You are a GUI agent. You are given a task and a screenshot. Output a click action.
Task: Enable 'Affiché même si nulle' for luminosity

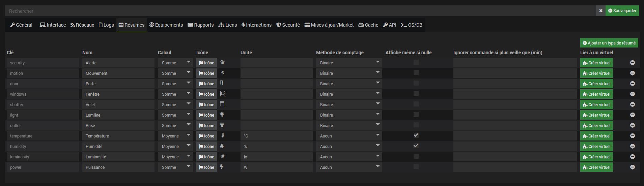coord(416,156)
